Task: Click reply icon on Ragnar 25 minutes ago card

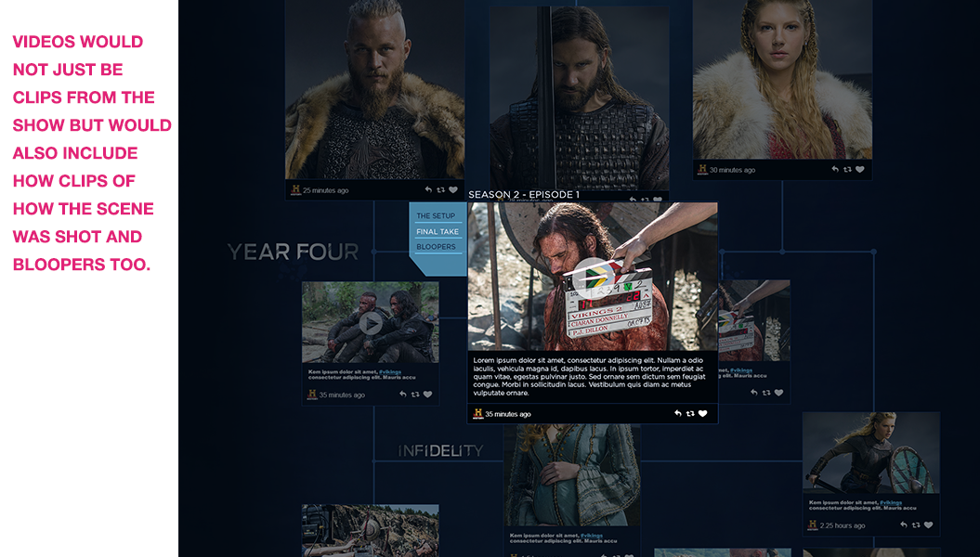Action: [x=429, y=189]
